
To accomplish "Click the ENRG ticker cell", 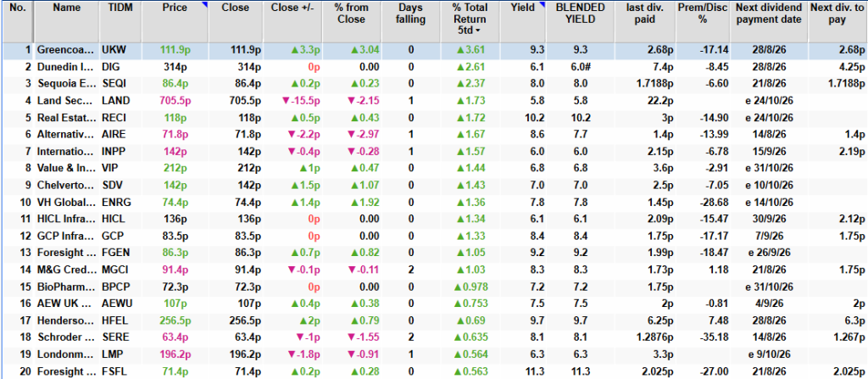I will [x=115, y=201].
